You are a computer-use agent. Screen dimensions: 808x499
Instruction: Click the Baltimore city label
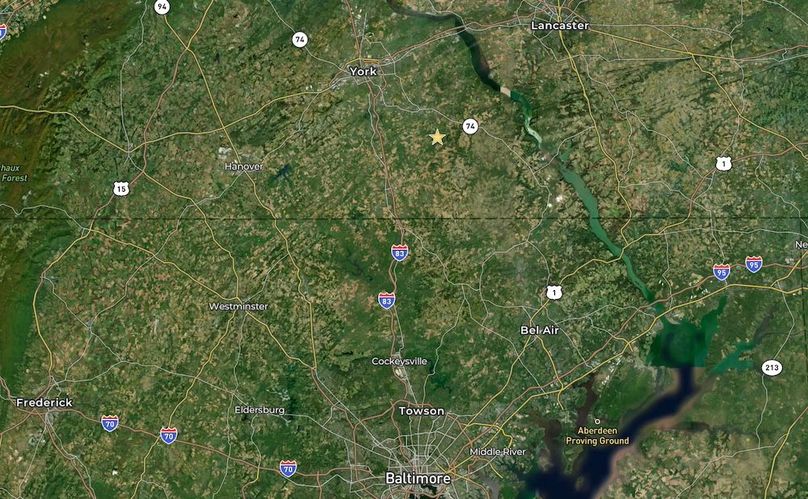point(418,478)
